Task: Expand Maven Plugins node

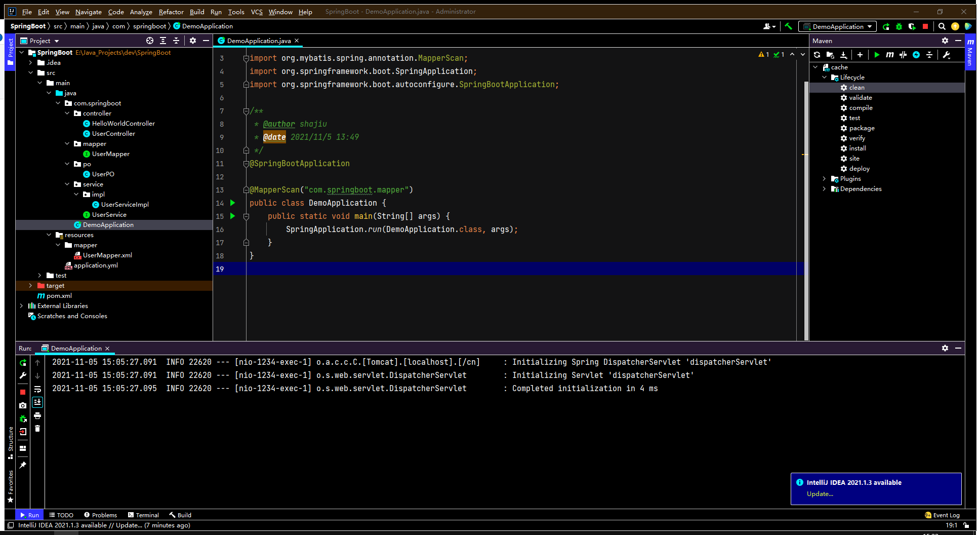Action: coord(824,179)
